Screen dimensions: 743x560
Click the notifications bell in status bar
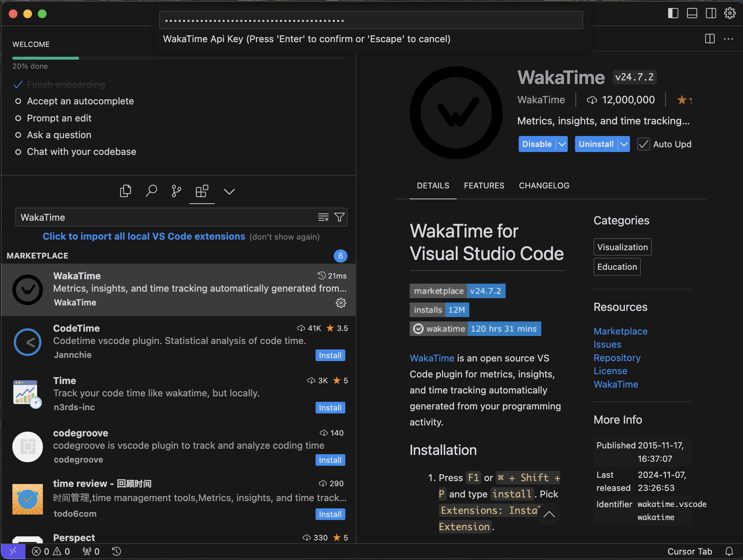coord(729,551)
